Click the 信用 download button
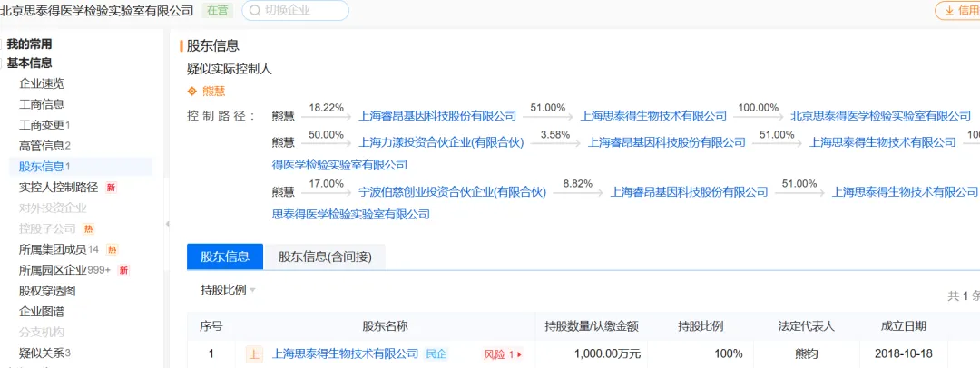The image size is (980, 368). pos(958,10)
